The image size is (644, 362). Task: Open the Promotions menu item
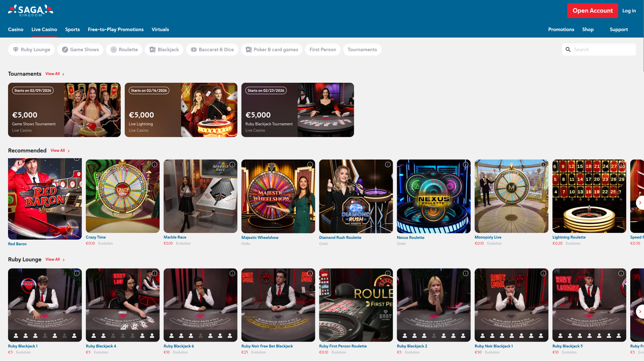(561, 29)
